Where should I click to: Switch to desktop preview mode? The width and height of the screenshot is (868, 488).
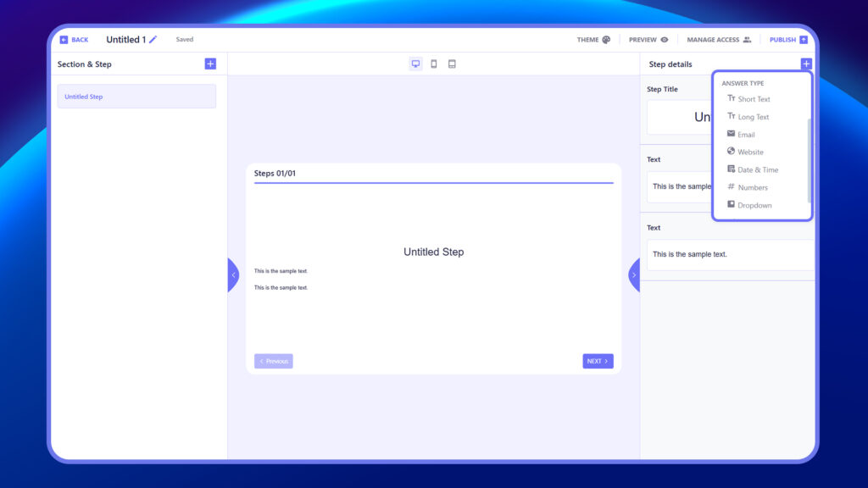click(x=415, y=64)
